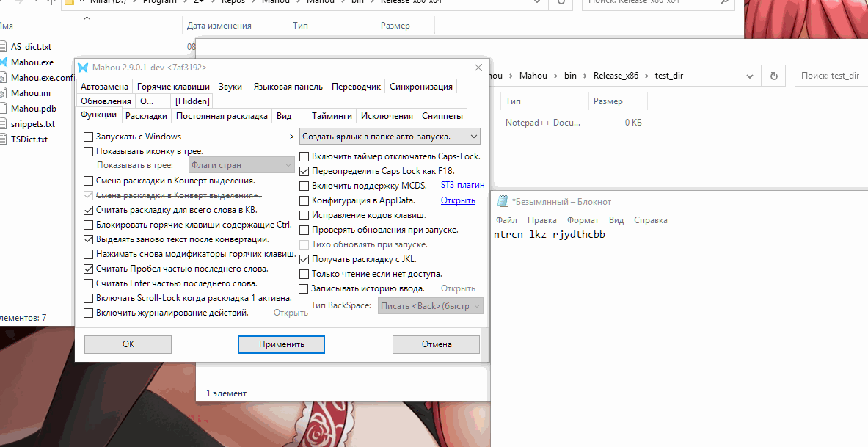Select snippets.txt file icon

tap(3, 124)
